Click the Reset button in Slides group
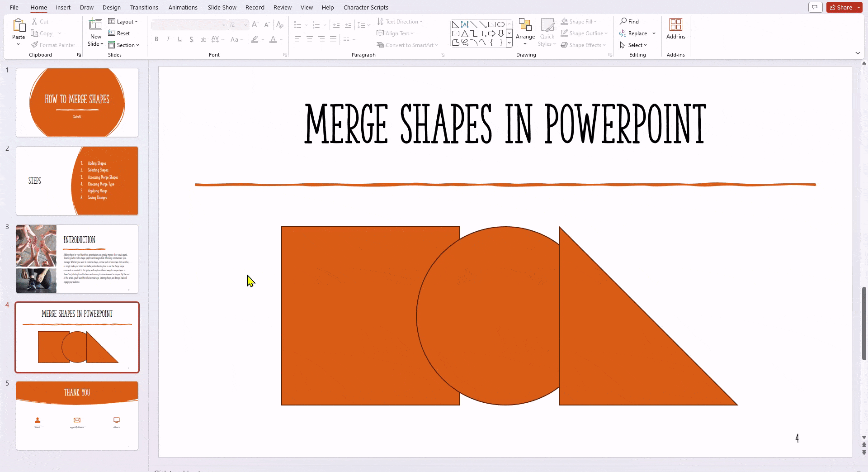The image size is (868, 472). pos(119,33)
